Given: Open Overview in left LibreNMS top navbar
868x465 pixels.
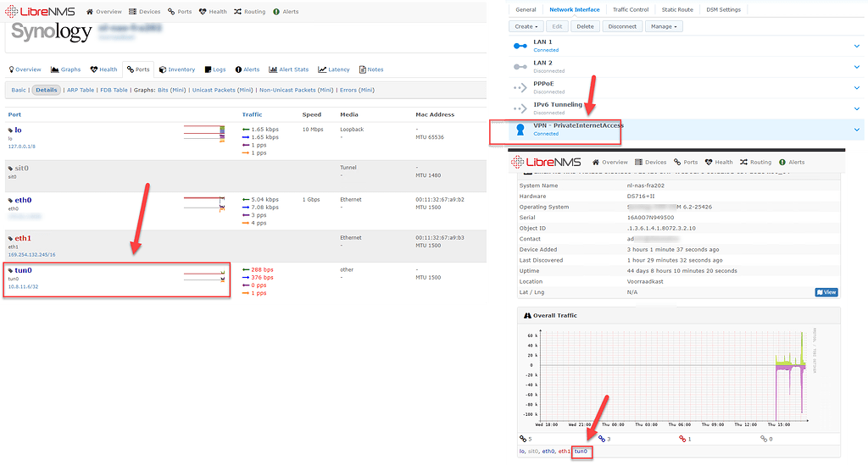Looking at the screenshot, I should click(104, 12).
